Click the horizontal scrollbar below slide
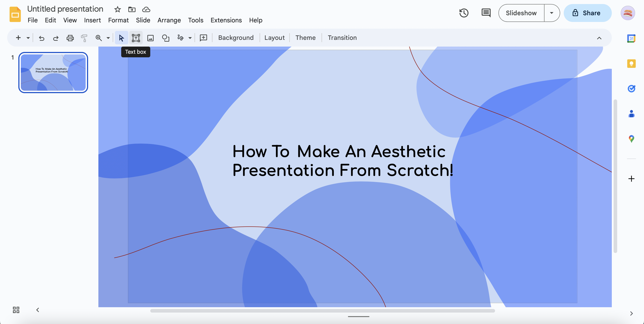This screenshot has height=324, width=644. (322, 311)
